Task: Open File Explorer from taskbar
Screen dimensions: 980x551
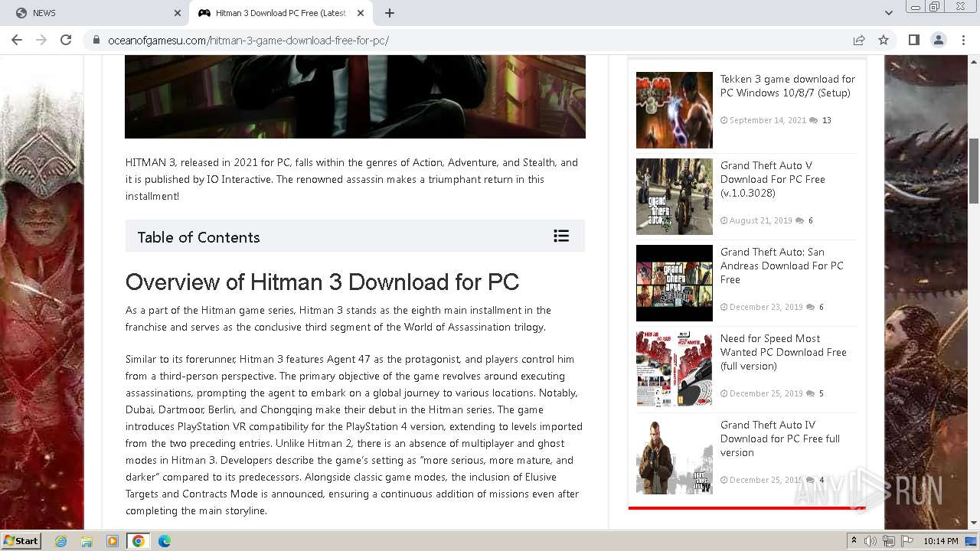Action: (87, 541)
